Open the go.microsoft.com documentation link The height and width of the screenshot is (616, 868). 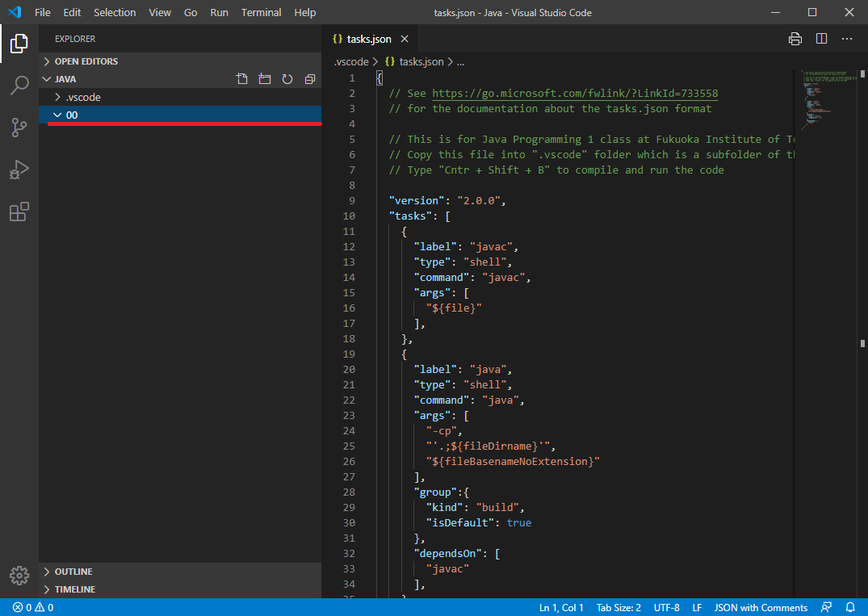tap(575, 93)
